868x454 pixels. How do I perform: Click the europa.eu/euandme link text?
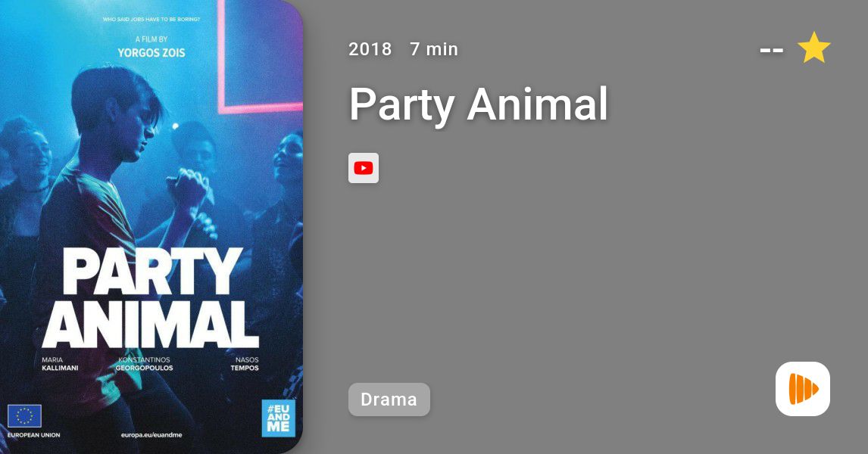(151, 434)
